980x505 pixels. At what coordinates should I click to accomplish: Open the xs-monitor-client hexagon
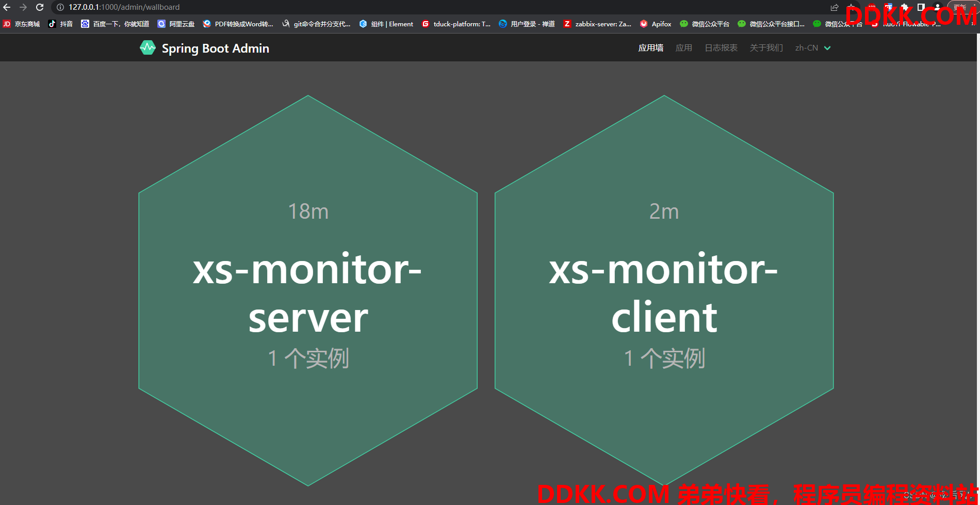664,290
